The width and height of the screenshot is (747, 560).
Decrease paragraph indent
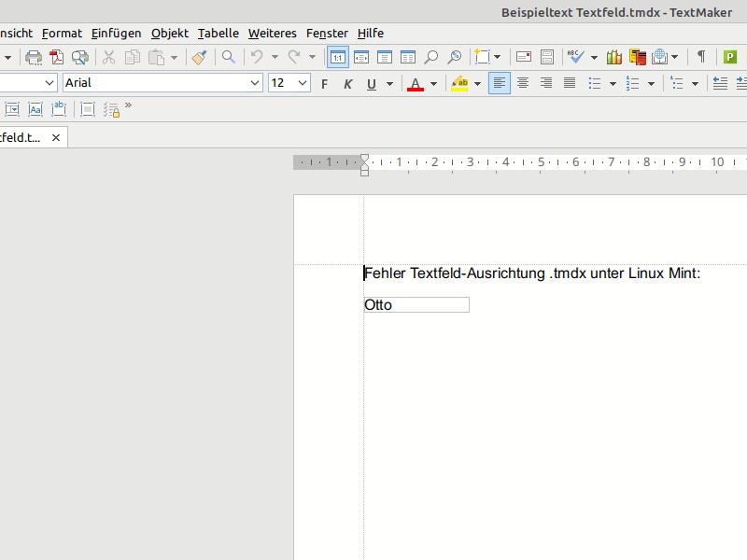(x=720, y=84)
